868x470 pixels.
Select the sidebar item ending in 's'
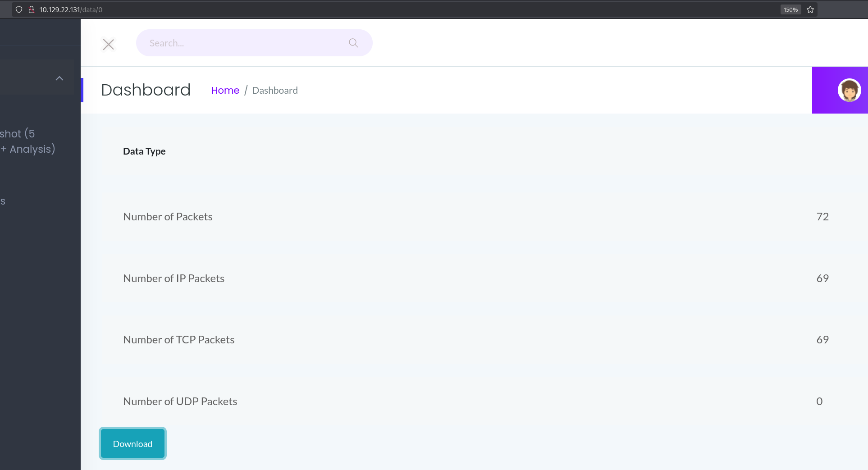pos(3,201)
